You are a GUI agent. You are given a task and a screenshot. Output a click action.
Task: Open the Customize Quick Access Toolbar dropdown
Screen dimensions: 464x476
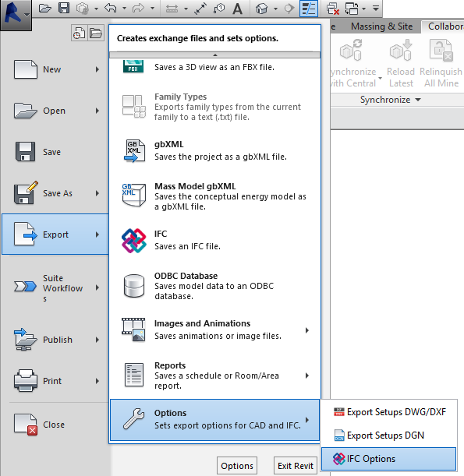(x=376, y=9)
